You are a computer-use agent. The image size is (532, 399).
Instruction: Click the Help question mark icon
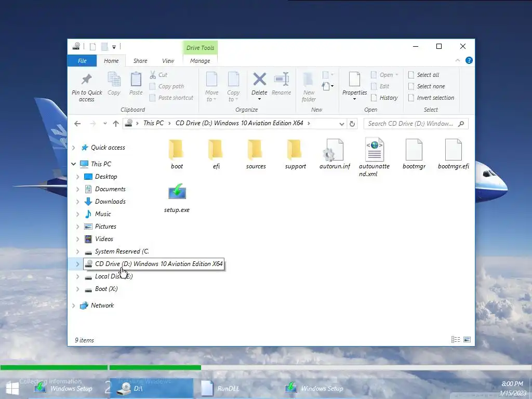pyautogui.click(x=469, y=60)
